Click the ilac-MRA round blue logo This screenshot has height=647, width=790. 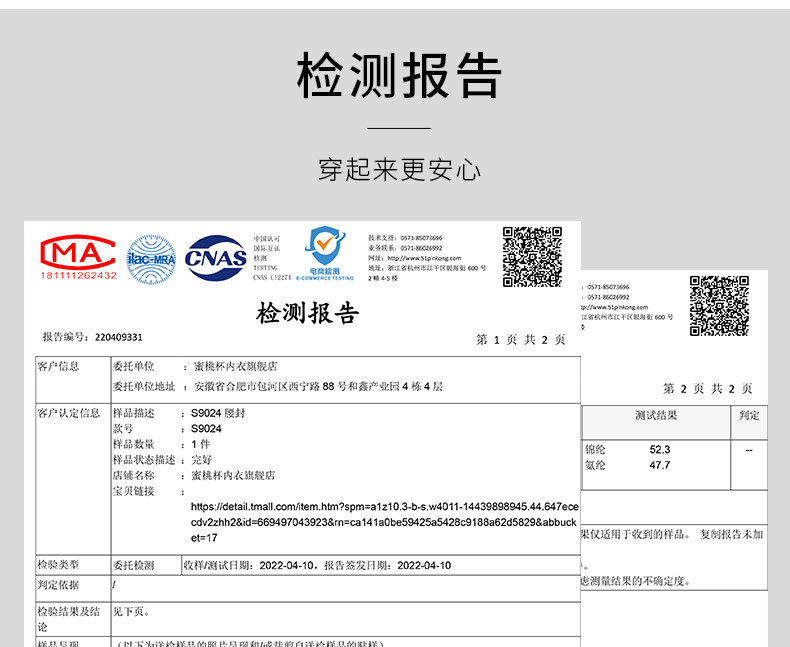(151, 260)
